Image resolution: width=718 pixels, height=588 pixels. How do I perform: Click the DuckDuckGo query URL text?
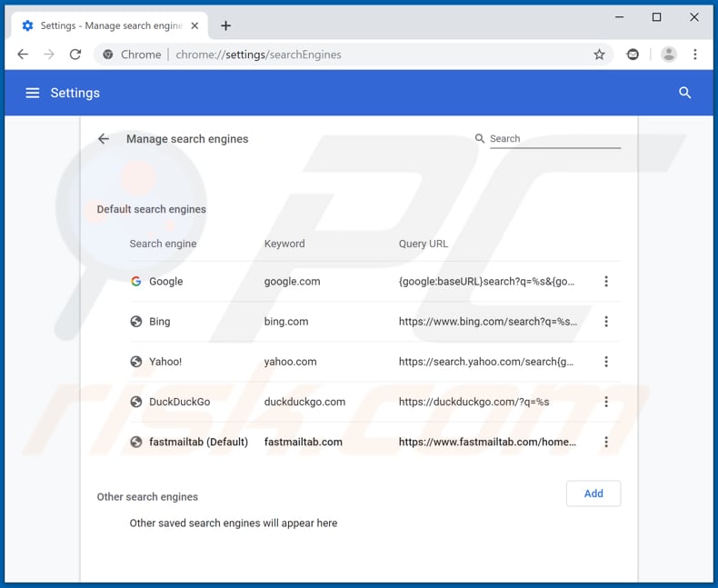pos(474,402)
